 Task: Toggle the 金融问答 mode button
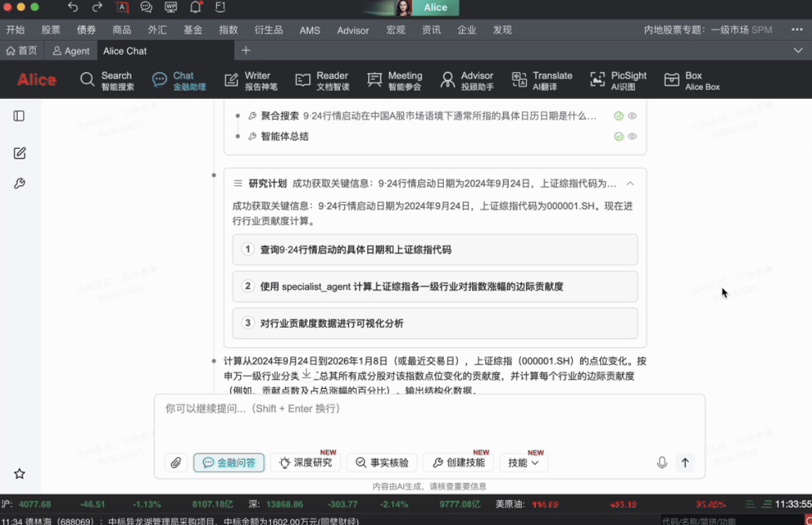coord(229,463)
